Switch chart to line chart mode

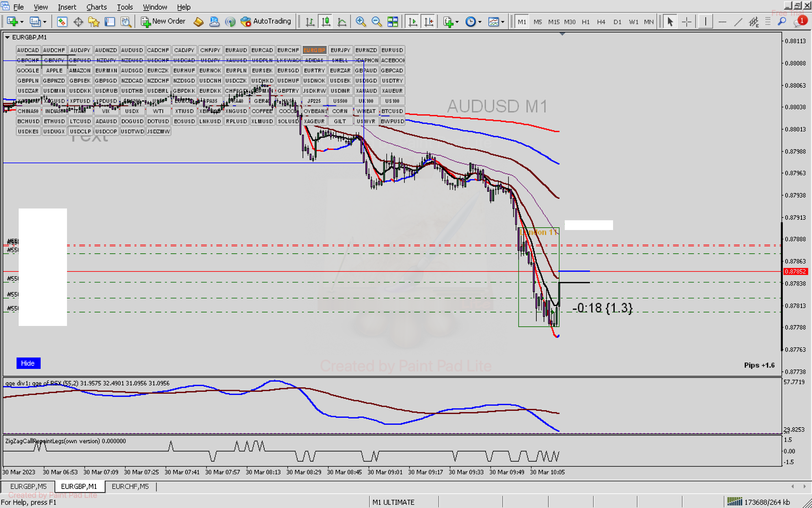pyautogui.click(x=342, y=22)
